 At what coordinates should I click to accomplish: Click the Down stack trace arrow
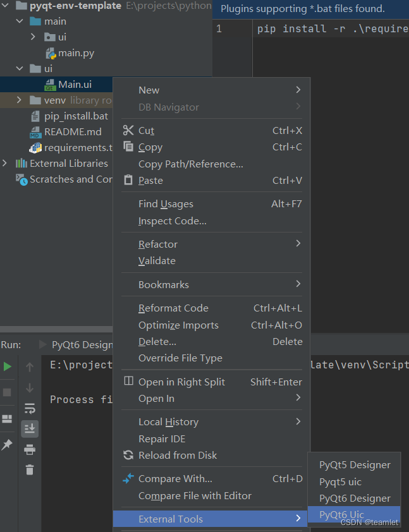(x=30, y=388)
